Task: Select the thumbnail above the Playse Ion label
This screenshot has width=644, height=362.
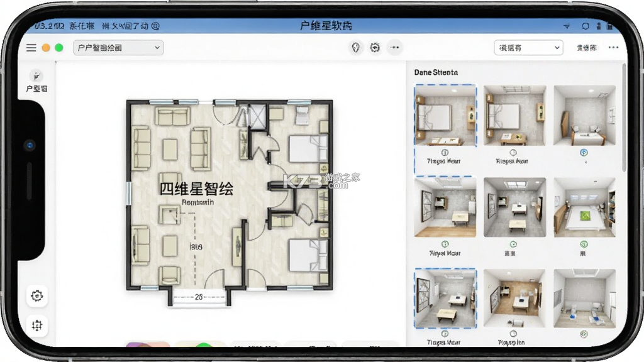Action: click(x=514, y=299)
